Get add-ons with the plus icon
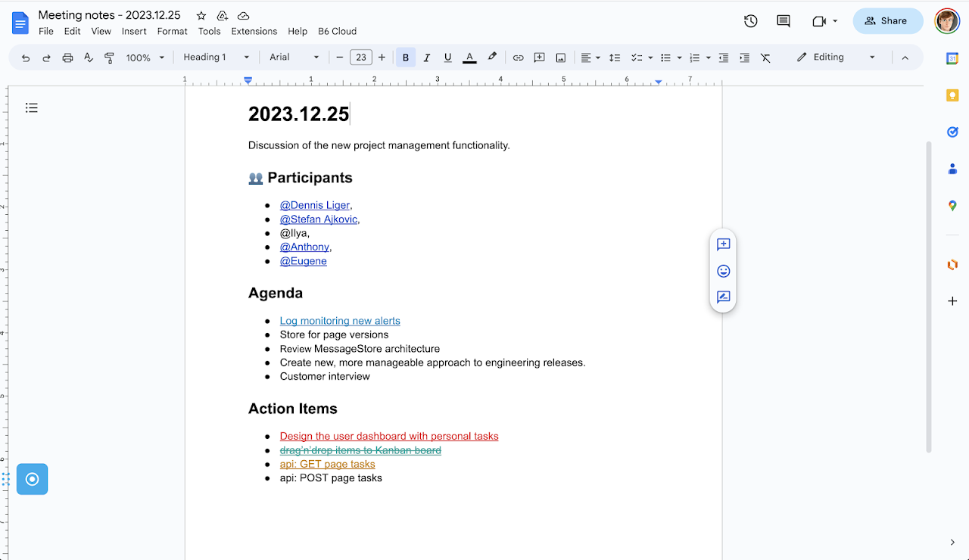Screen dimensions: 969x560 [x=952, y=301]
